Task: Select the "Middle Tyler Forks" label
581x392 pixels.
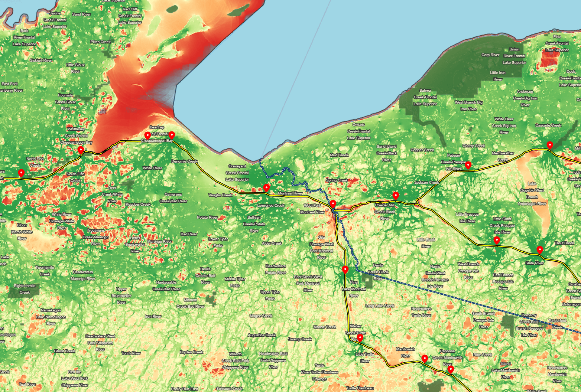Action: point(235,282)
